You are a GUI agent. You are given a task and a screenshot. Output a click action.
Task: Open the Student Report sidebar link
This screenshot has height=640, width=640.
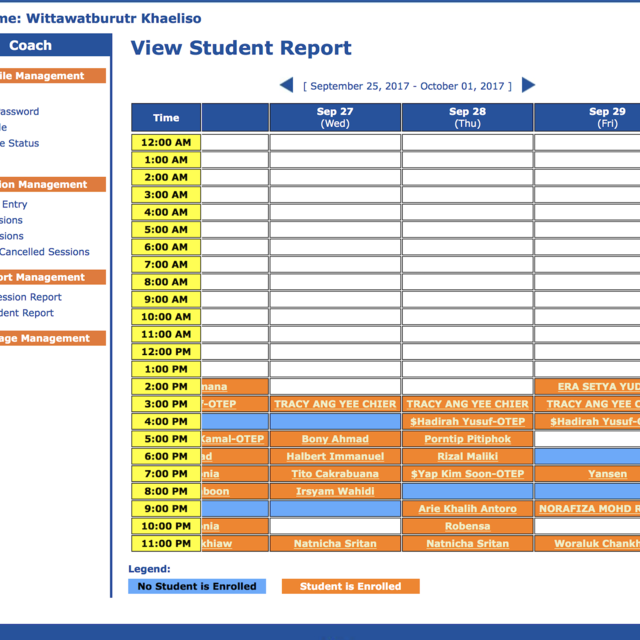coord(27,313)
